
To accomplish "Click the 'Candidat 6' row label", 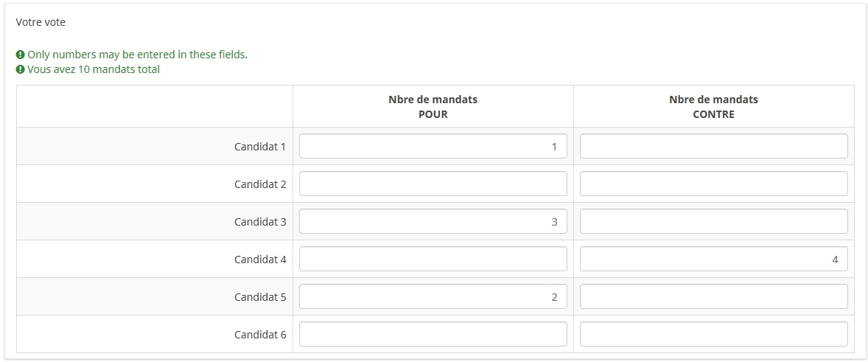I will point(260,334).
